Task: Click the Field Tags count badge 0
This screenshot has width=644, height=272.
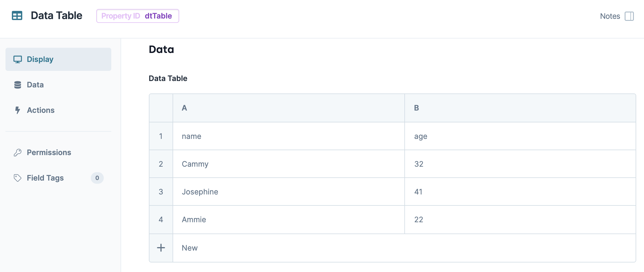Action: tap(97, 178)
